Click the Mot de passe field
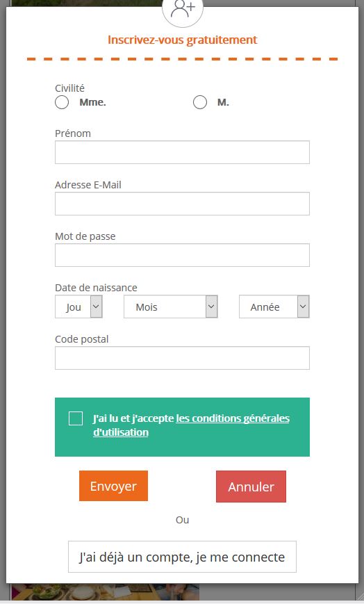Image resolution: width=364 pixels, height=604 pixels. 182,255
